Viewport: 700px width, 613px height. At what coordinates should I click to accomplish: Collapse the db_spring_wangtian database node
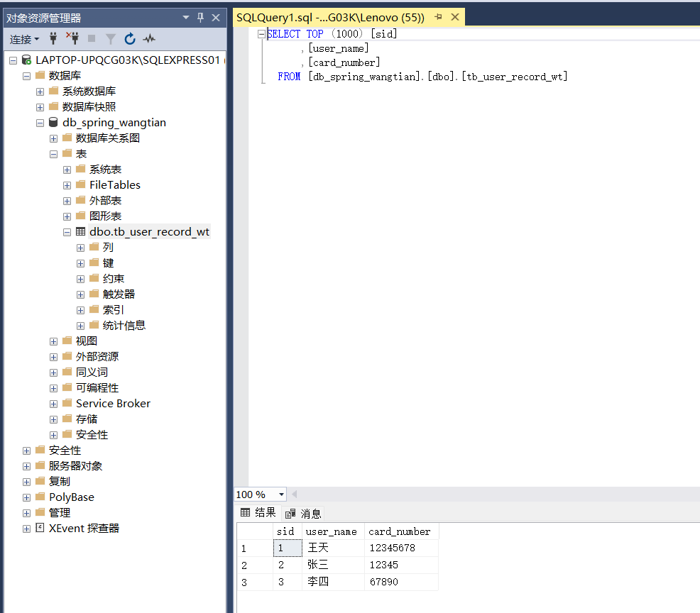pos(40,123)
